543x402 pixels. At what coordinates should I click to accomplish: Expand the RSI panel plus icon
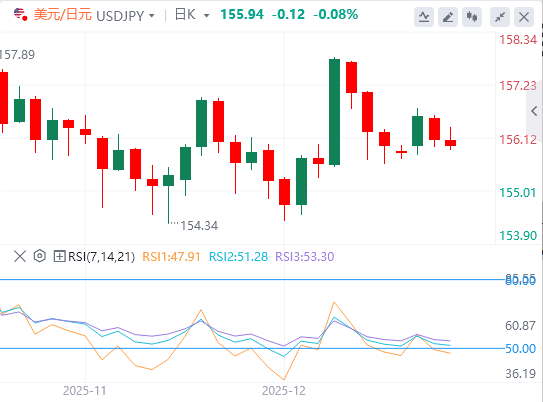point(59,257)
